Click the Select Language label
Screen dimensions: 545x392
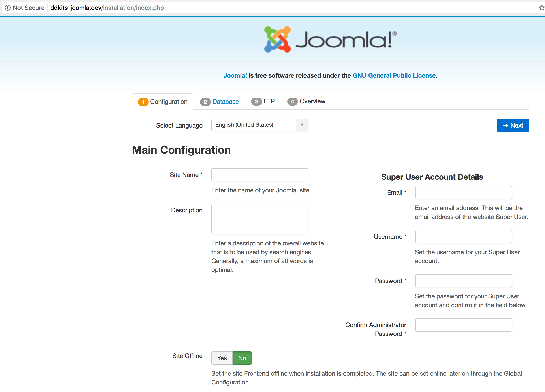tap(179, 125)
